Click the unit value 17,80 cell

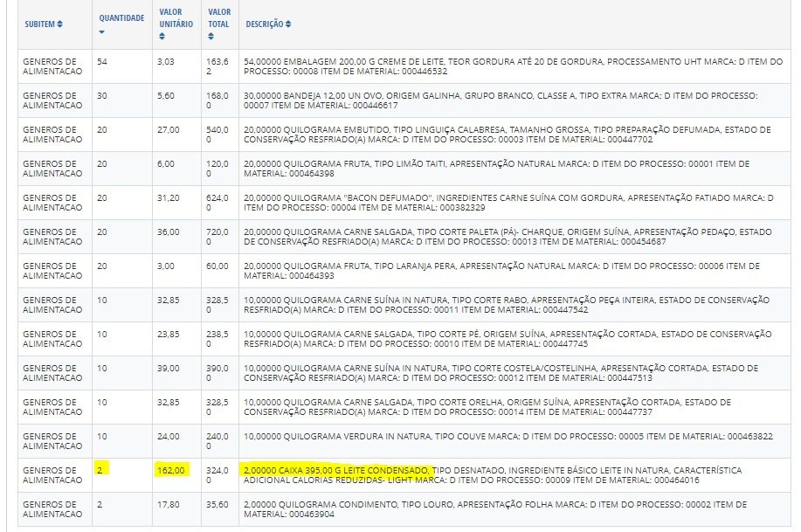point(169,504)
